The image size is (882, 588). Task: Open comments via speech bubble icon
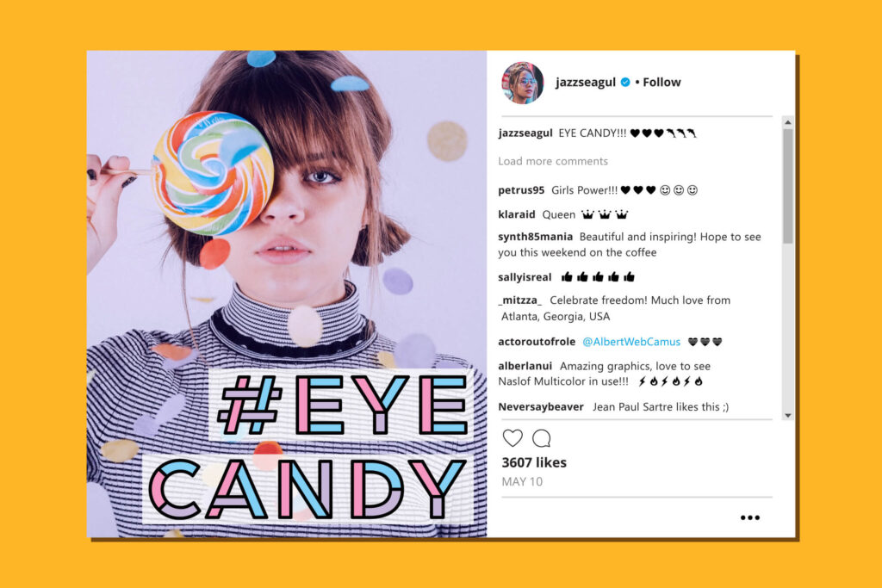point(542,438)
